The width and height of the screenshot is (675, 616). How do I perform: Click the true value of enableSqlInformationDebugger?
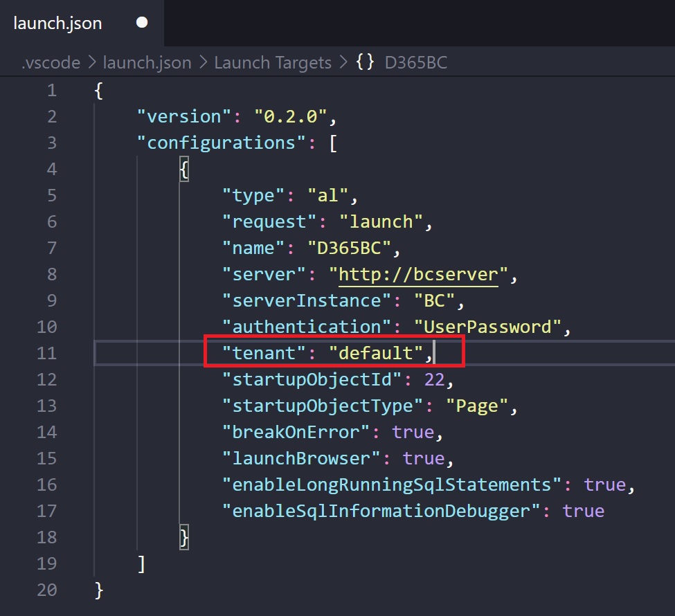click(x=583, y=511)
